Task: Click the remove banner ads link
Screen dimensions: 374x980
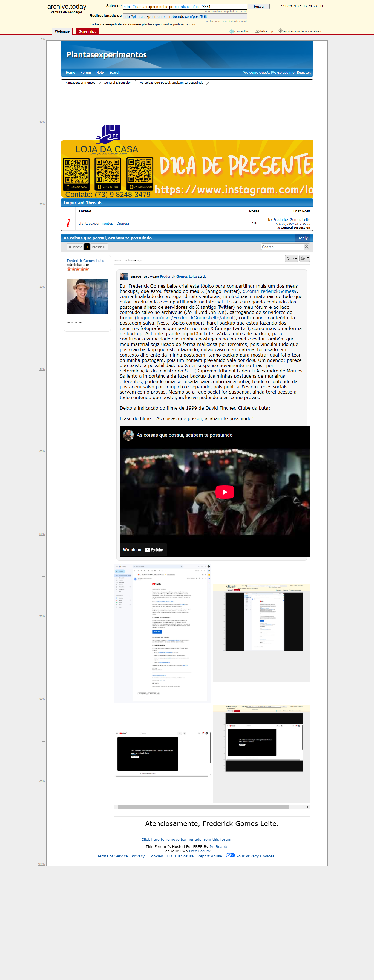Action: tap(187, 839)
